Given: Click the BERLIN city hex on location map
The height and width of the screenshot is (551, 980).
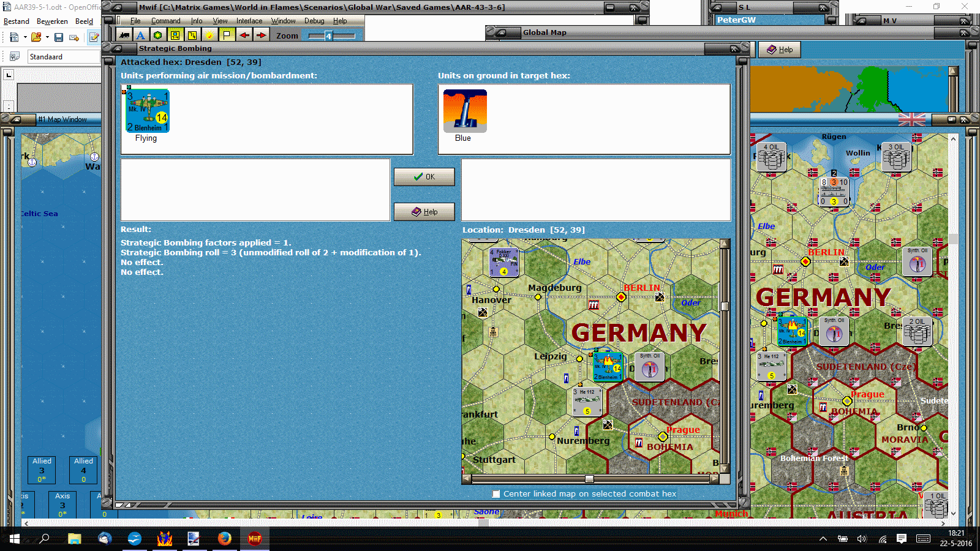Looking at the screenshot, I should tap(621, 297).
